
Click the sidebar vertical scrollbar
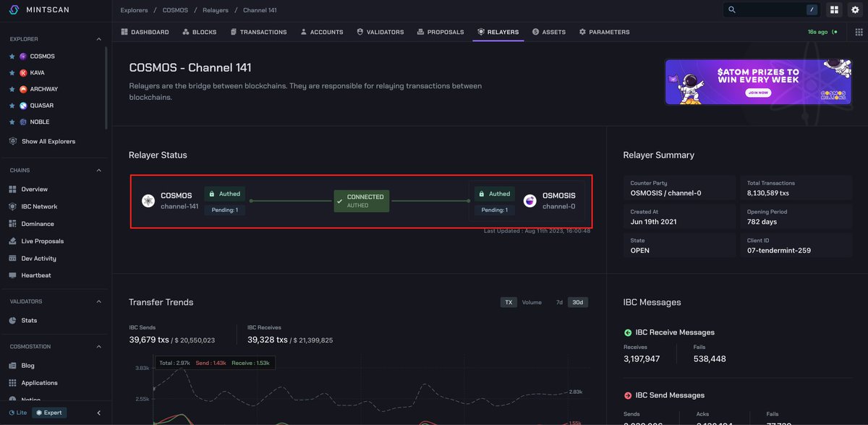coord(107,87)
